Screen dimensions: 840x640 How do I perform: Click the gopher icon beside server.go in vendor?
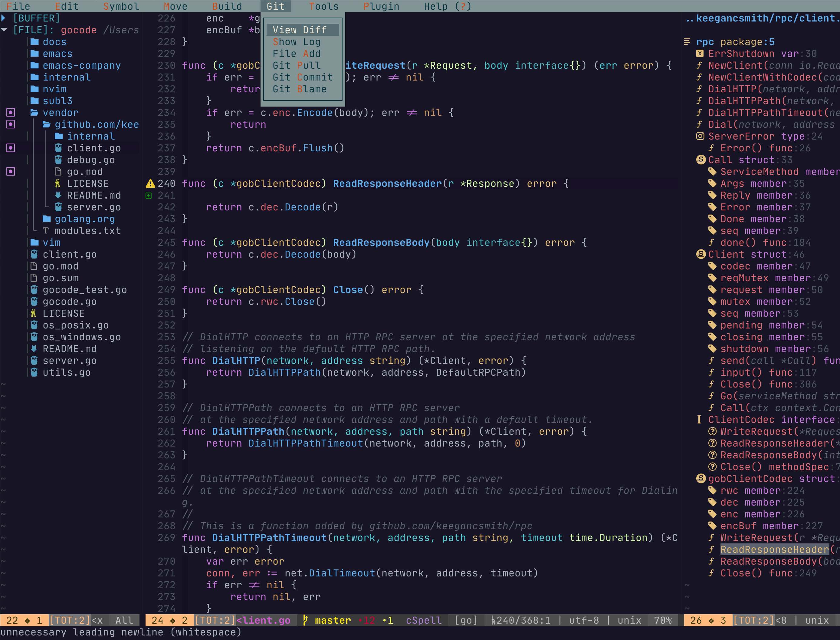click(58, 207)
